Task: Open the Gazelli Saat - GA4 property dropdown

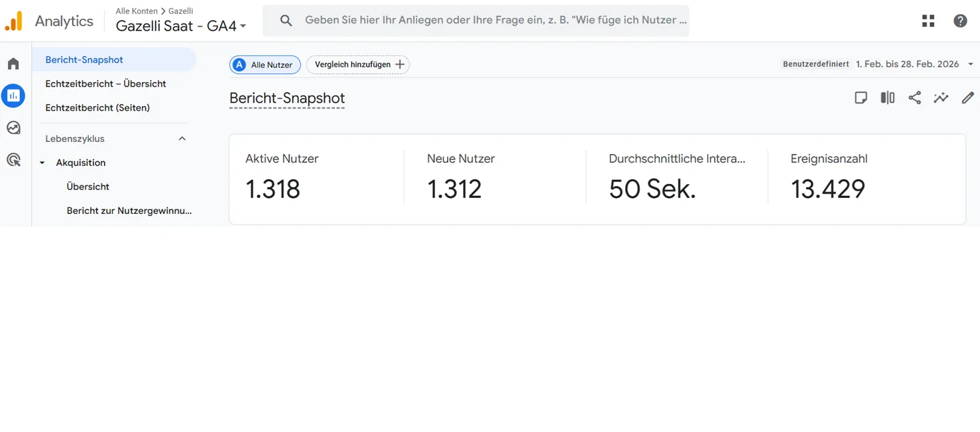Action: [181, 26]
